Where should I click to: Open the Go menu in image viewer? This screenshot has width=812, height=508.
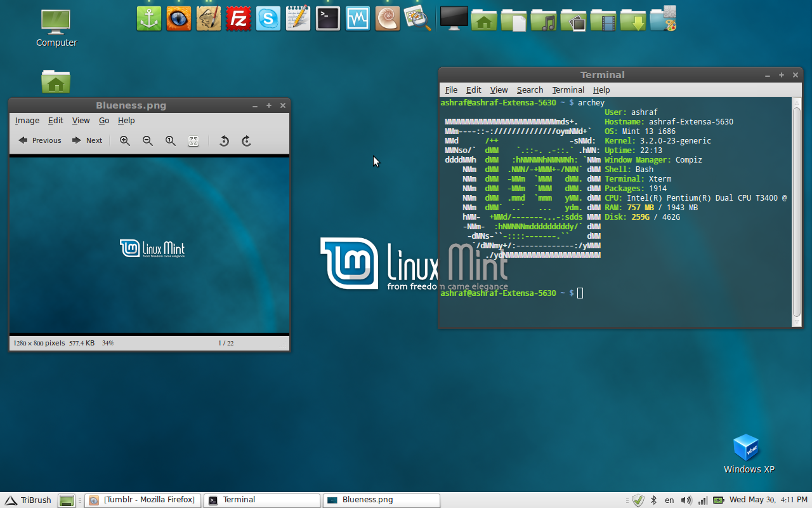(x=104, y=121)
